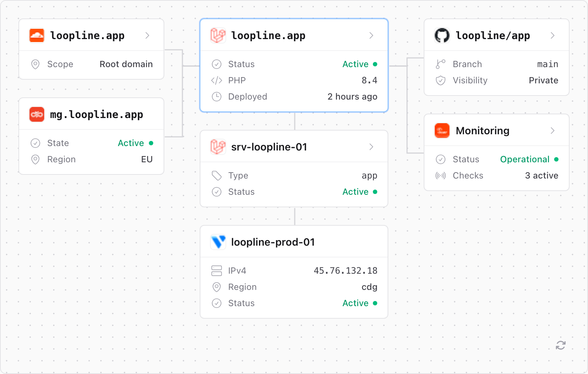Click the Active status in loopline-prod-01 card
The image size is (588, 374).
click(356, 303)
